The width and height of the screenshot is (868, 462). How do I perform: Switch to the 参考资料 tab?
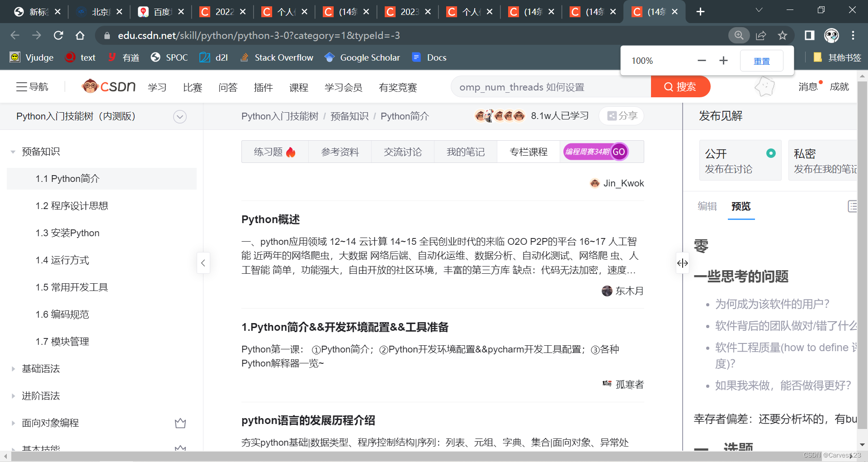[340, 152]
